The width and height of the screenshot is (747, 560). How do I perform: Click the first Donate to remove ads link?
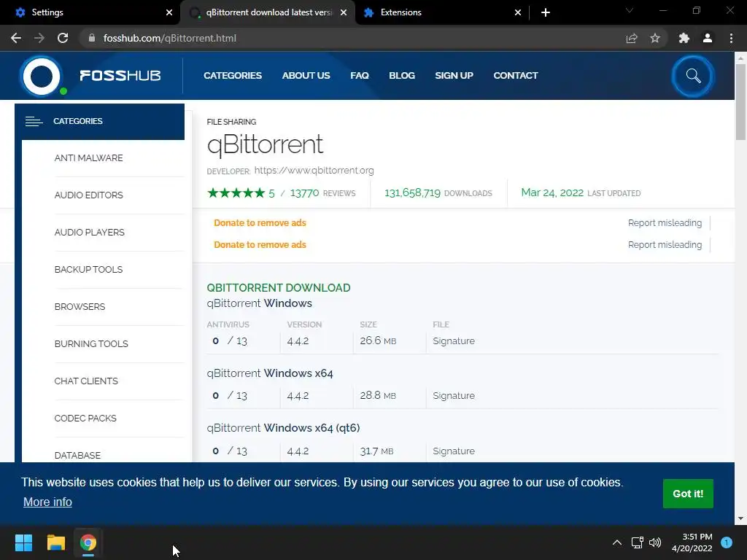[x=260, y=223]
